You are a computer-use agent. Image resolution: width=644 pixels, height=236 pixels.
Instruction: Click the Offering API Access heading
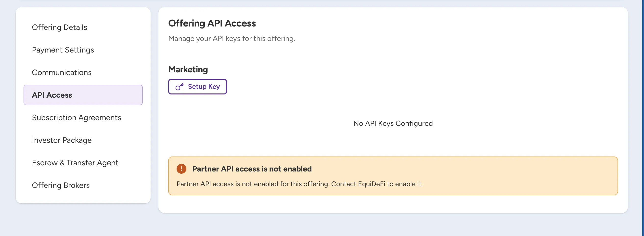(x=212, y=23)
